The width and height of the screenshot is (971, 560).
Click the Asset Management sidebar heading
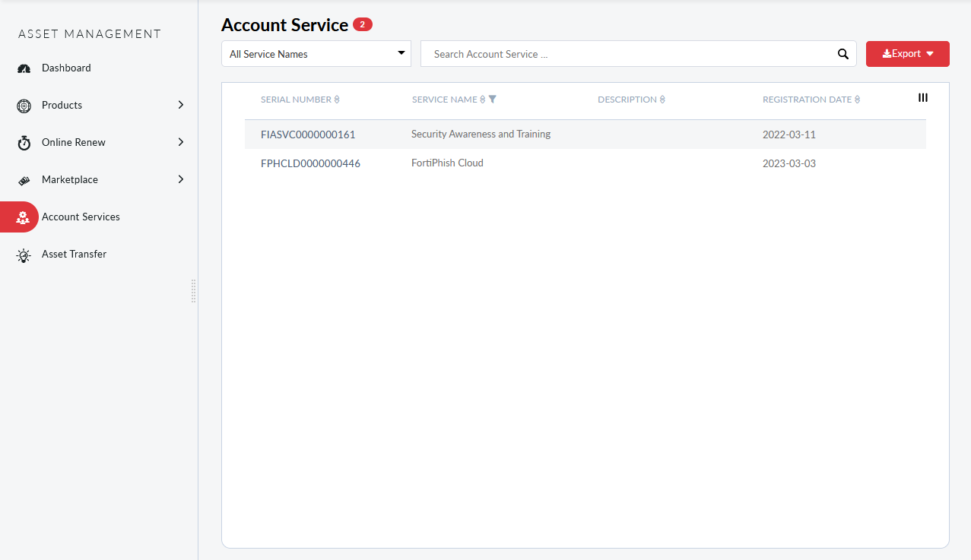tap(90, 34)
